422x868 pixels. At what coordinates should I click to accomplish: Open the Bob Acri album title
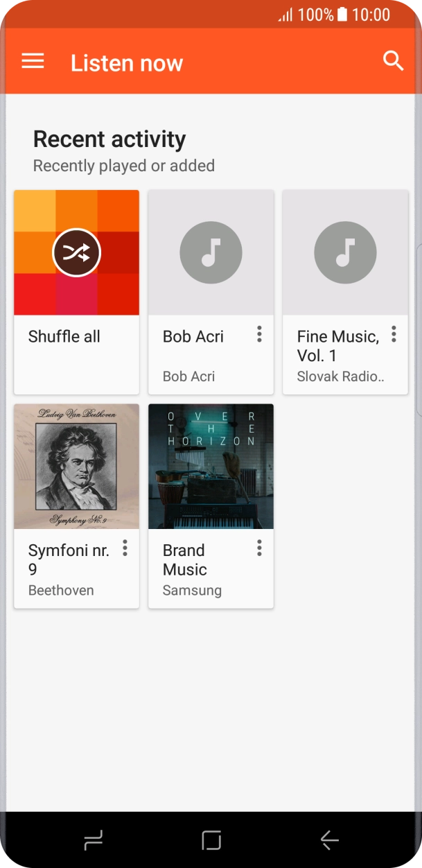[x=193, y=337]
